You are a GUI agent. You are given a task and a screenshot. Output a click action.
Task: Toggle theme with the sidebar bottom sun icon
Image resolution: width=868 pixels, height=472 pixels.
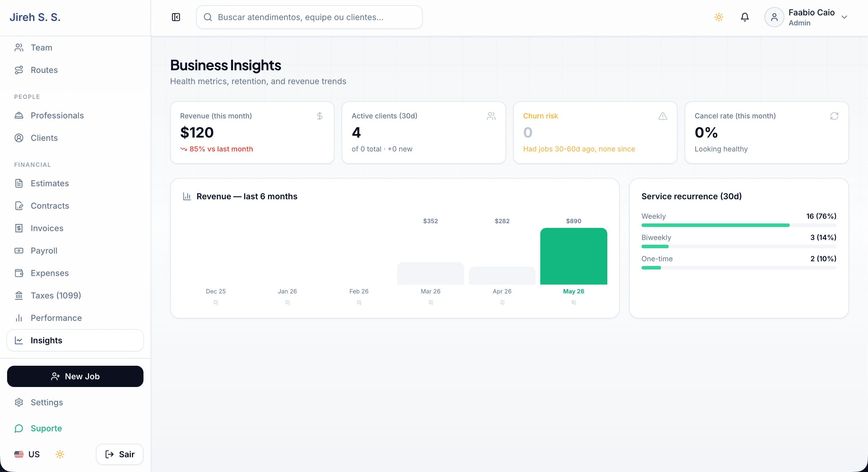pyautogui.click(x=60, y=454)
